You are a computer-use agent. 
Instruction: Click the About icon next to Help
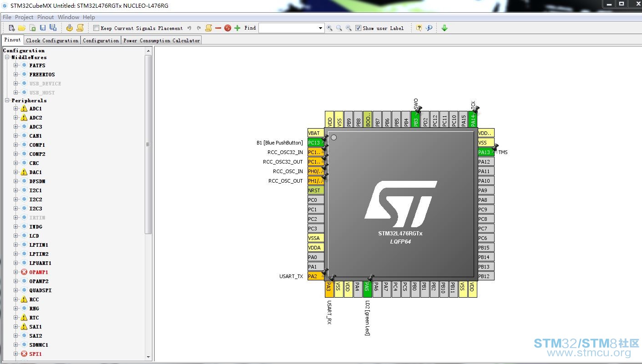click(429, 28)
